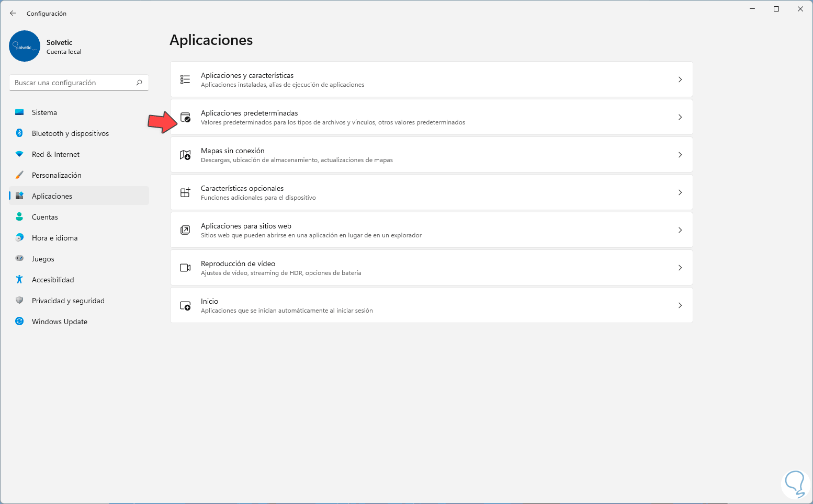Click the search magnifier icon
This screenshot has width=813, height=504.
[139, 83]
